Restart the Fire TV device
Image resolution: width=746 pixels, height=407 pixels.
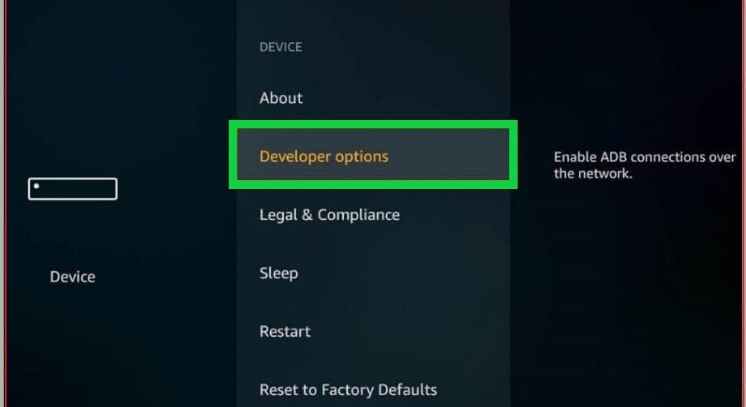click(x=285, y=331)
